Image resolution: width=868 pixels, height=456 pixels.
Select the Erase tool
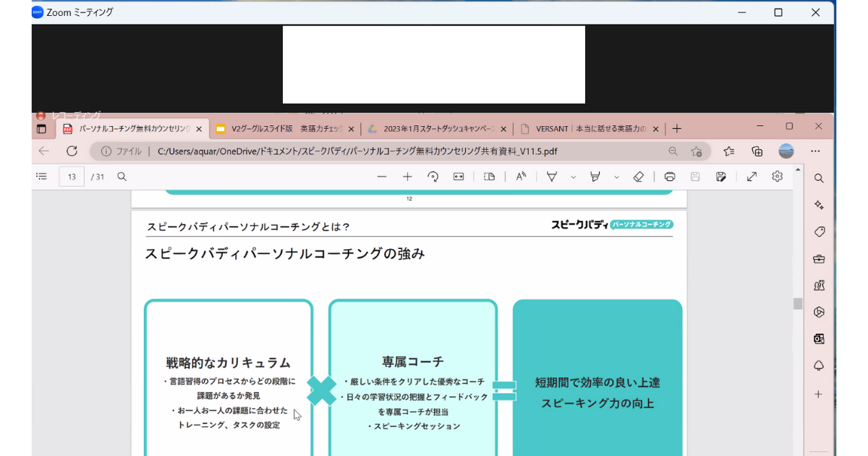pyautogui.click(x=638, y=177)
